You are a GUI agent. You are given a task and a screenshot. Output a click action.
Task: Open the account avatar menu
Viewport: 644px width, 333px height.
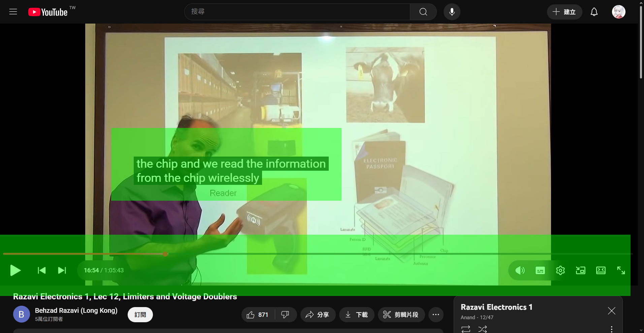619,12
